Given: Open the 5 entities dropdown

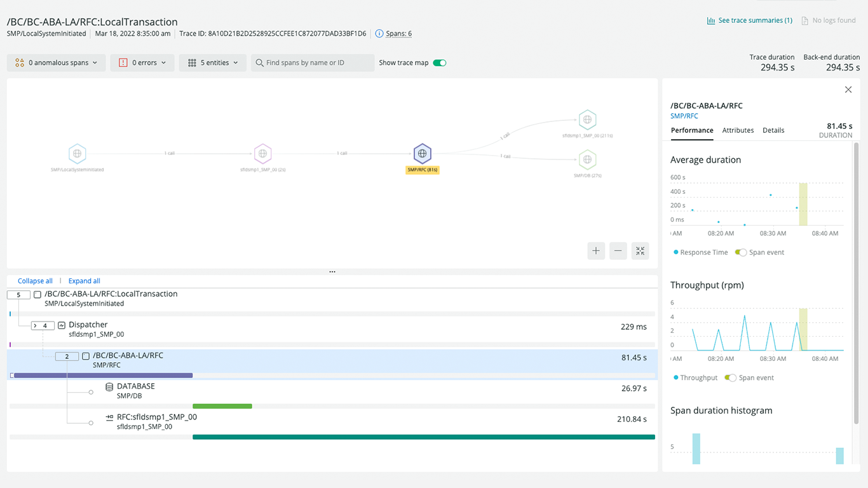Looking at the screenshot, I should pos(212,62).
